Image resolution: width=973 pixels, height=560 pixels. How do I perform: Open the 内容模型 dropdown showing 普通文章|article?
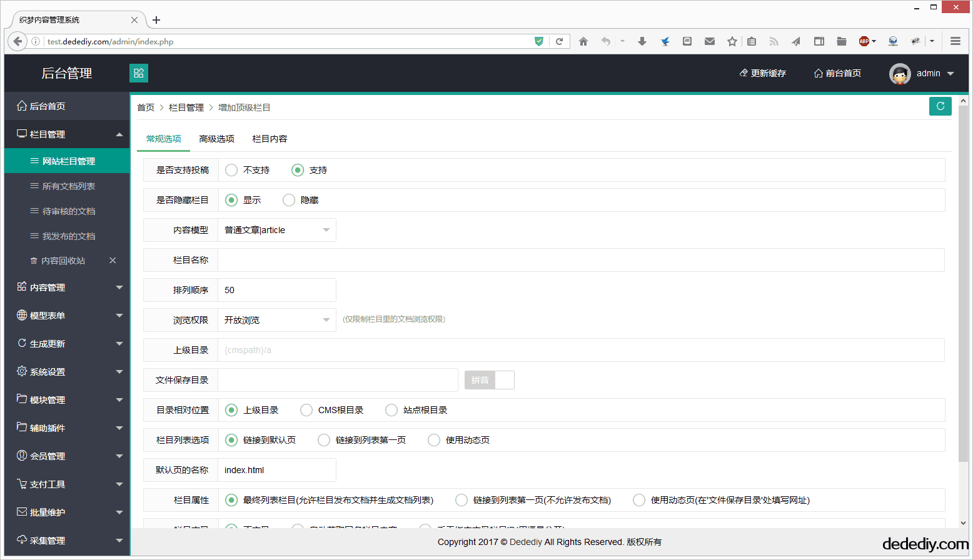[x=277, y=229]
